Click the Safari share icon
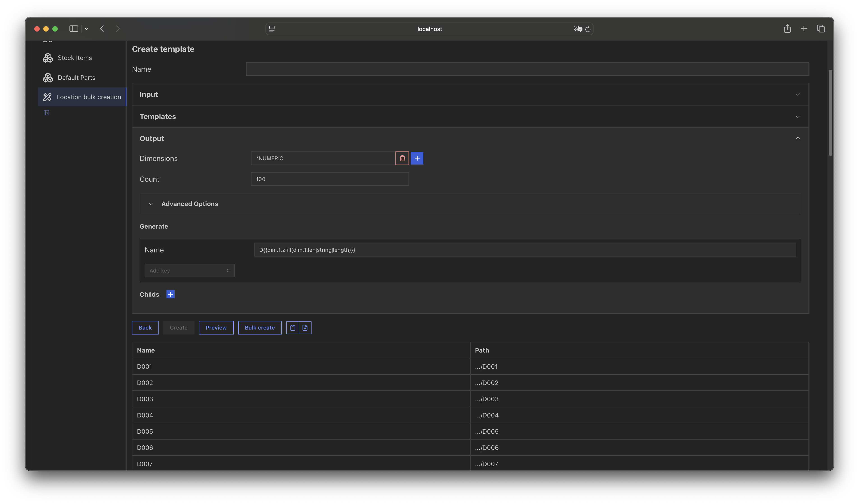 [x=787, y=29]
